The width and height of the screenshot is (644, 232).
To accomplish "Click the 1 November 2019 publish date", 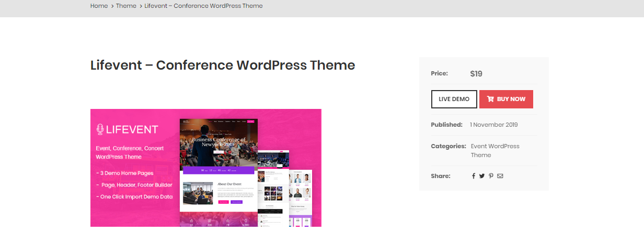I will point(494,125).
